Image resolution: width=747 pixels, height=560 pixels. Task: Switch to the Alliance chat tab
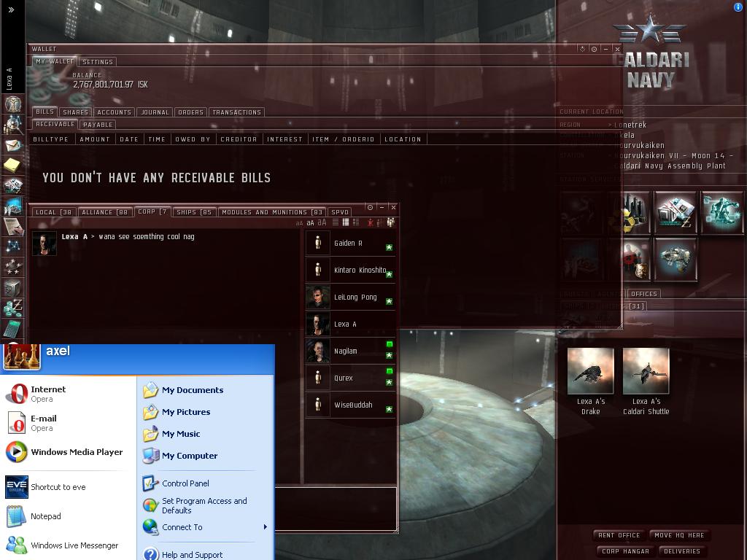pyautogui.click(x=105, y=212)
